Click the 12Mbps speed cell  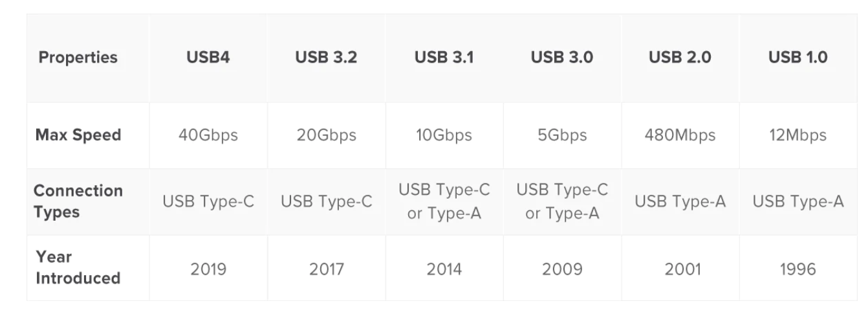[x=797, y=136]
